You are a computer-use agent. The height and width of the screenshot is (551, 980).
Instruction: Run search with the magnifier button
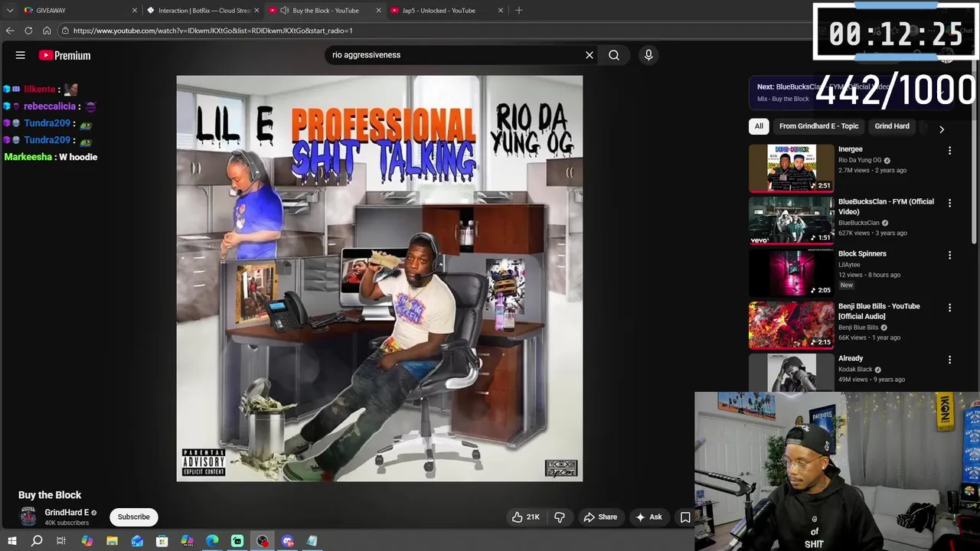[x=614, y=55]
